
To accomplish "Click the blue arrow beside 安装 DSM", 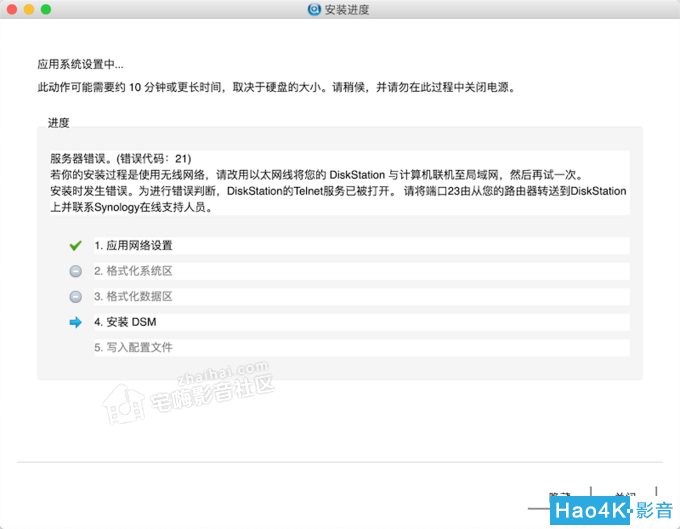I will [x=75, y=322].
